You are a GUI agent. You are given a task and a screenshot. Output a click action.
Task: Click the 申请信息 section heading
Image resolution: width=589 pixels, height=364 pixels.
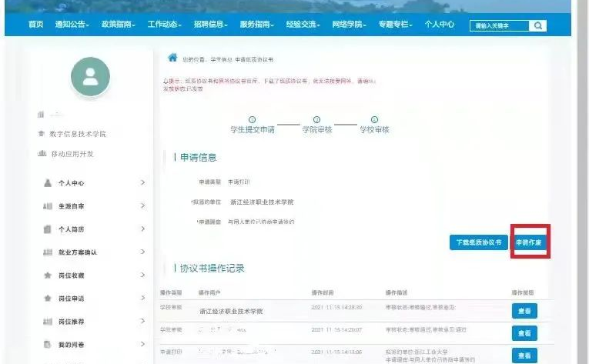pyautogui.click(x=199, y=158)
